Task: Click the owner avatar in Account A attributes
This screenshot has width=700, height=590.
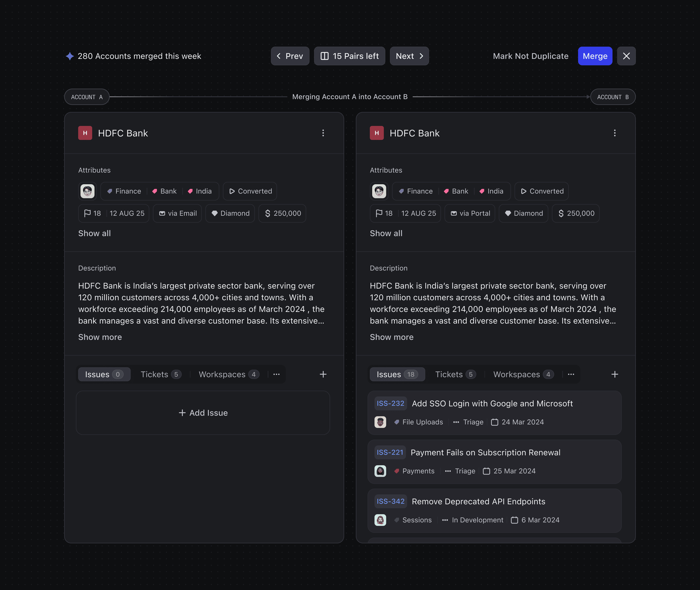Action: (x=88, y=191)
